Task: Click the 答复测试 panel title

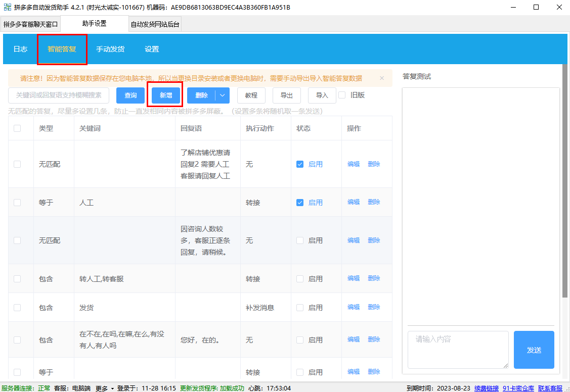Action: [x=417, y=76]
